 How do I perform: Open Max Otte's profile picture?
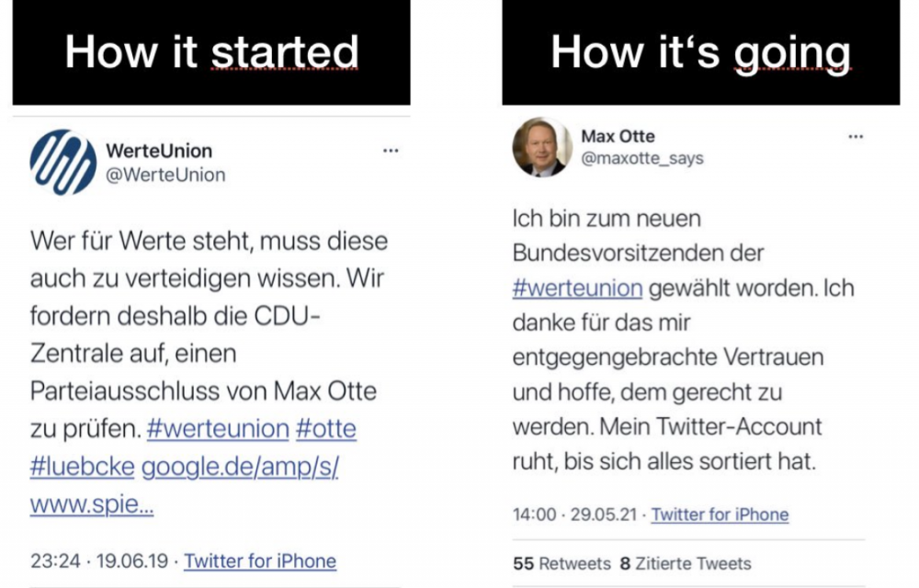click(x=541, y=147)
